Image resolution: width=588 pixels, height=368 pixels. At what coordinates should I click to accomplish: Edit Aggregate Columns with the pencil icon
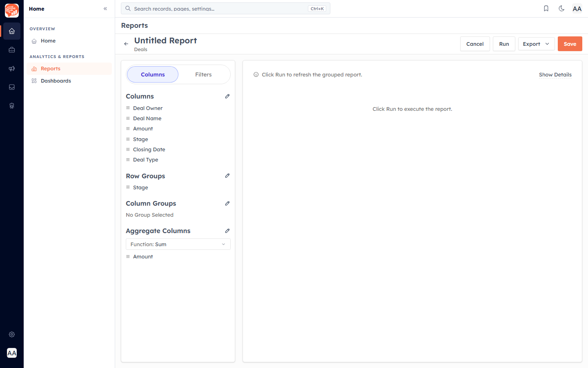[227, 231]
